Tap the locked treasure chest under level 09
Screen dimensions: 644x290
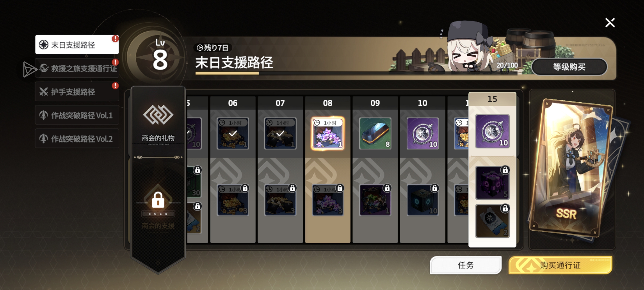[375, 200]
